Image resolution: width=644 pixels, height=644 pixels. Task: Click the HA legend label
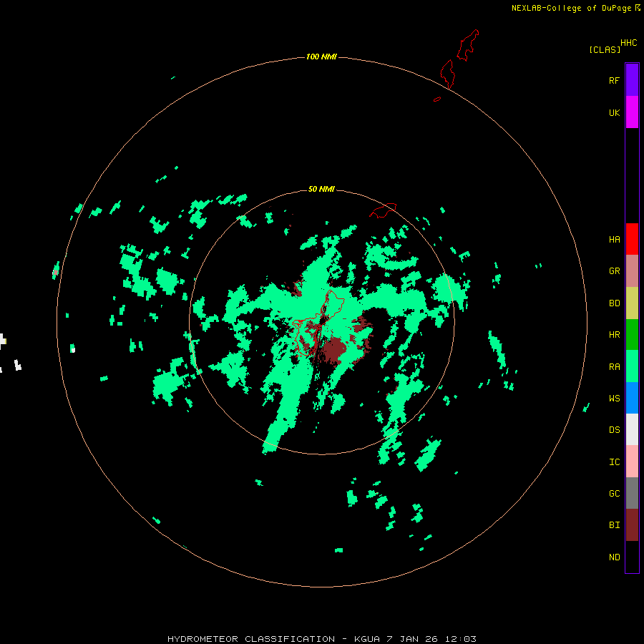point(614,240)
